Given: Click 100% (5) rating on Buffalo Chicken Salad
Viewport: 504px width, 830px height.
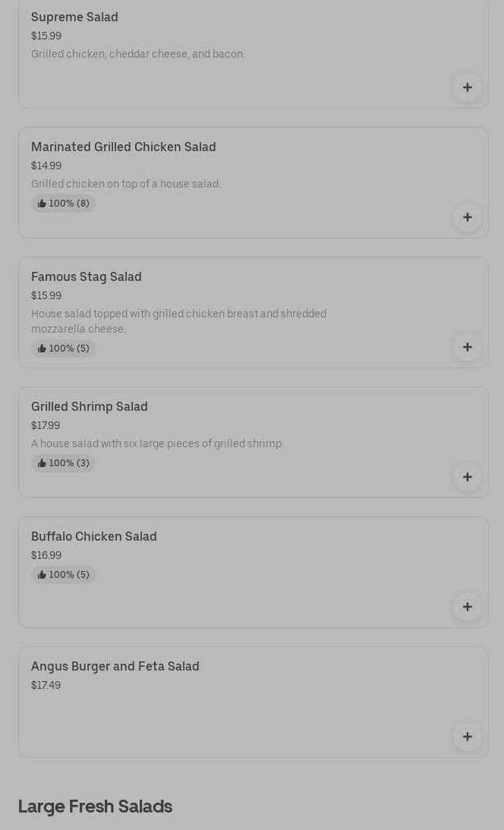Looking at the screenshot, I should click(64, 575).
